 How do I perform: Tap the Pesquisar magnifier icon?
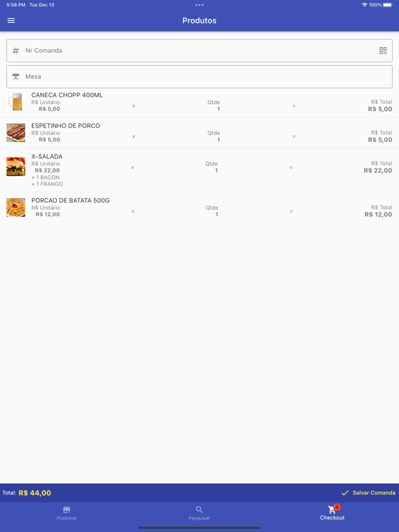click(x=199, y=510)
